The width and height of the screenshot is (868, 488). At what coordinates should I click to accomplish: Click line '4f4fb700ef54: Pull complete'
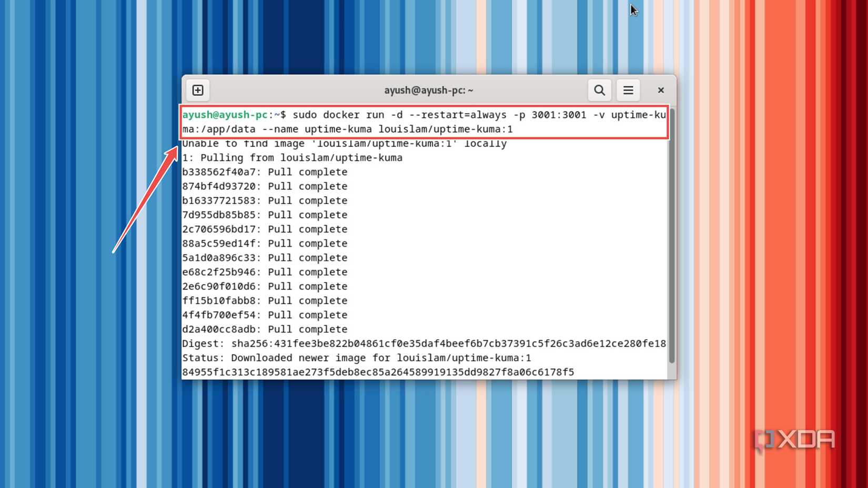point(265,315)
